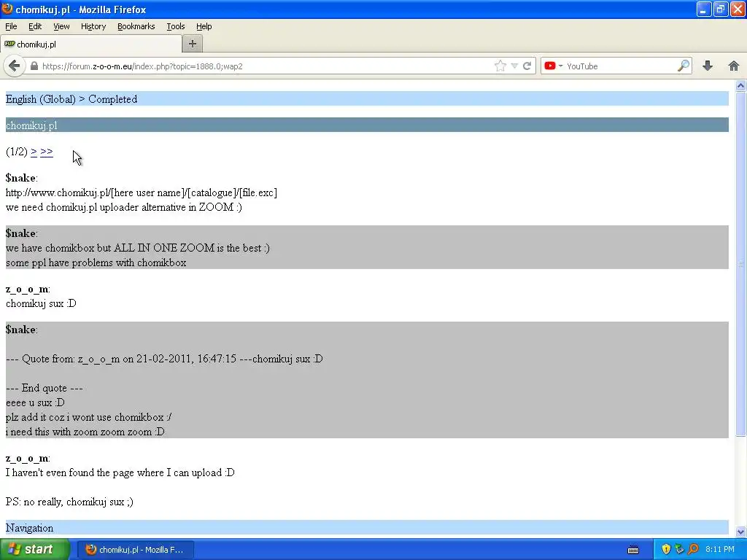Open the Bookmarks menu
747x560 pixels.
pos(136,26)
